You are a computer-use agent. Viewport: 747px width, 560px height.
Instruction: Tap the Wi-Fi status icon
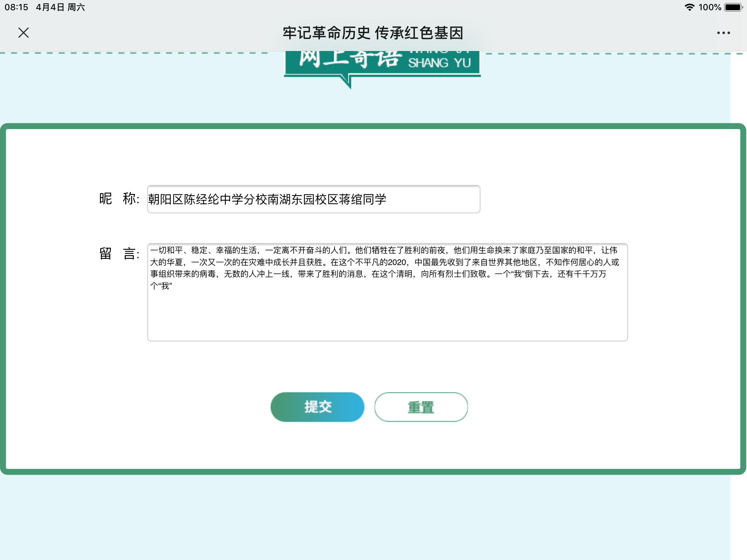[689, 7]
